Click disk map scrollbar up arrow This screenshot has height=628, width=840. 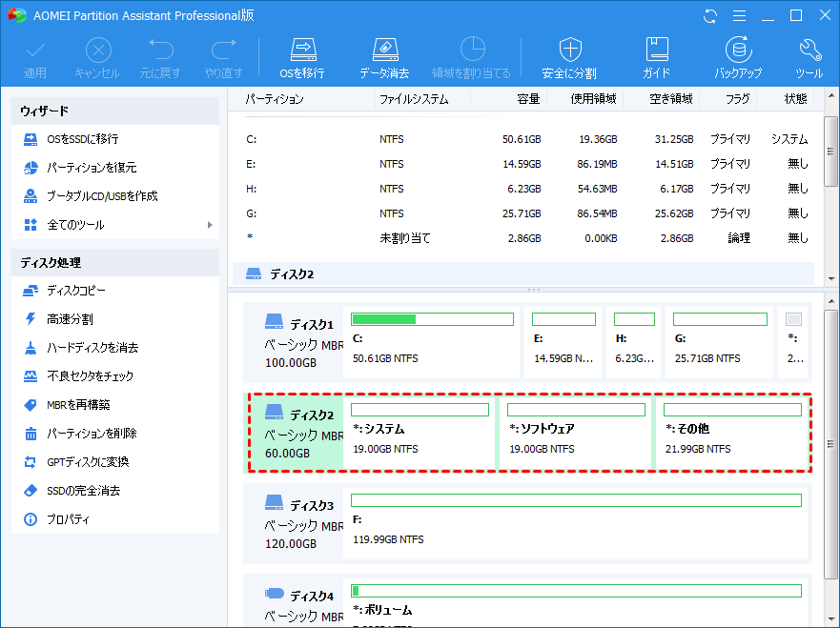pyautogui.click(x=830, y=302)
